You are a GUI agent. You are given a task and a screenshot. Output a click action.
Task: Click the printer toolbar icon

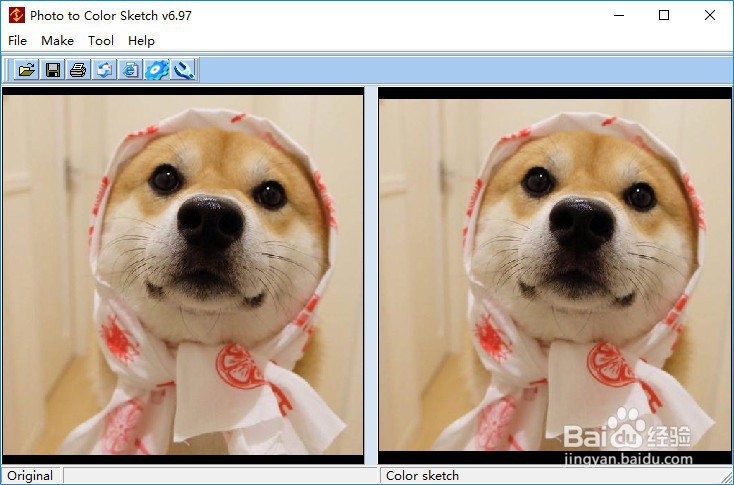click(x=78, y=70)
